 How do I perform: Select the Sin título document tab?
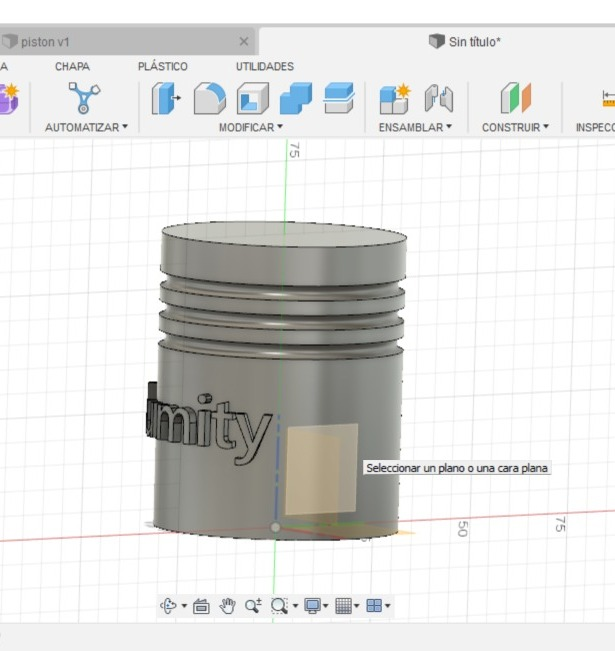(465, 42)
